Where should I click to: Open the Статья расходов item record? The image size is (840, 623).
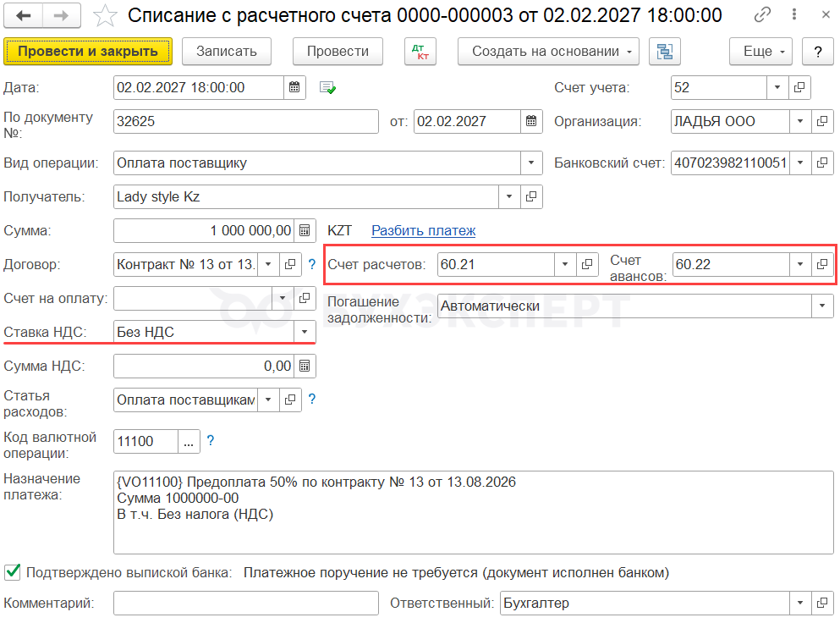pos(290,400)
